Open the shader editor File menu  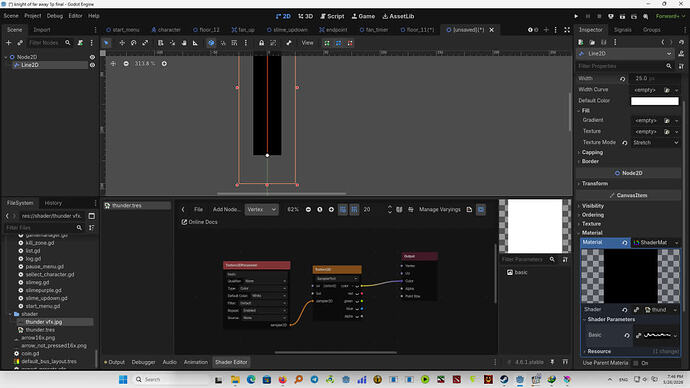tap(198, 209)
